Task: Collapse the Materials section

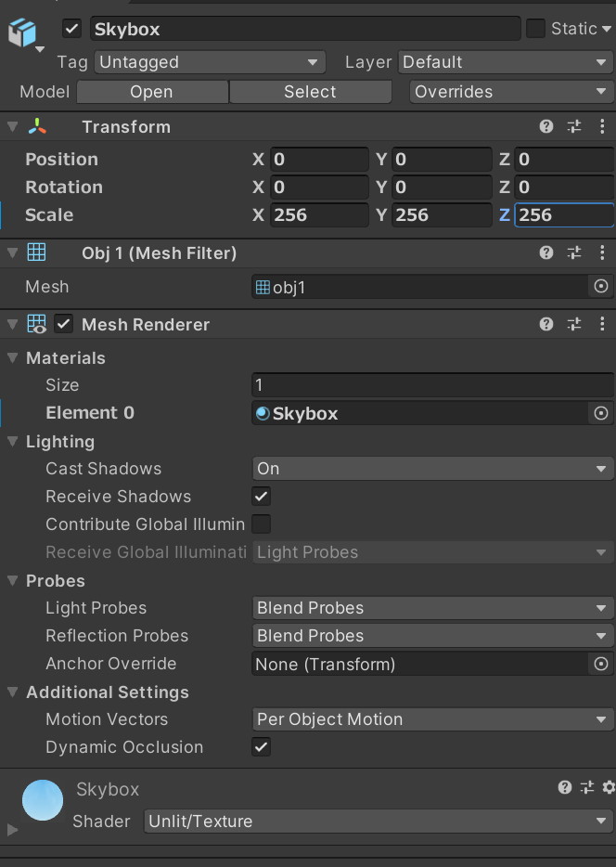Action: (x=12, y=358)
